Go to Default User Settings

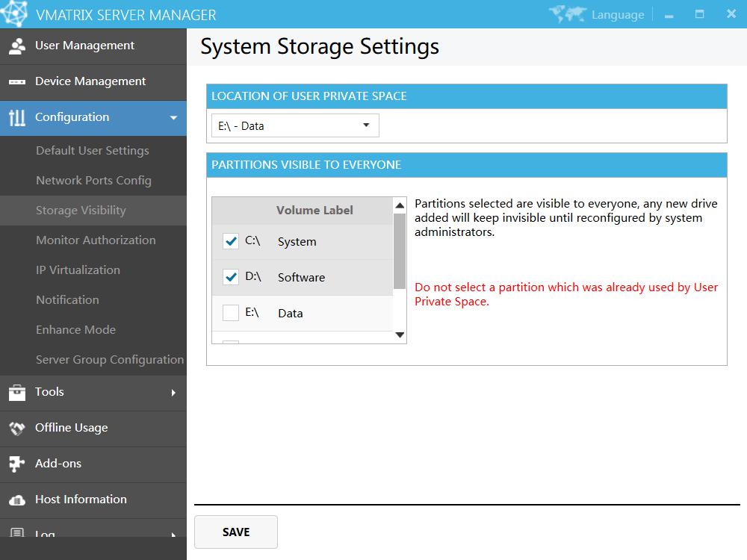tap(93, 151)
